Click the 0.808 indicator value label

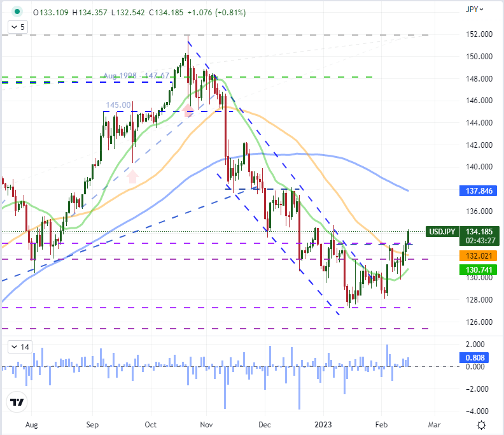475,357
